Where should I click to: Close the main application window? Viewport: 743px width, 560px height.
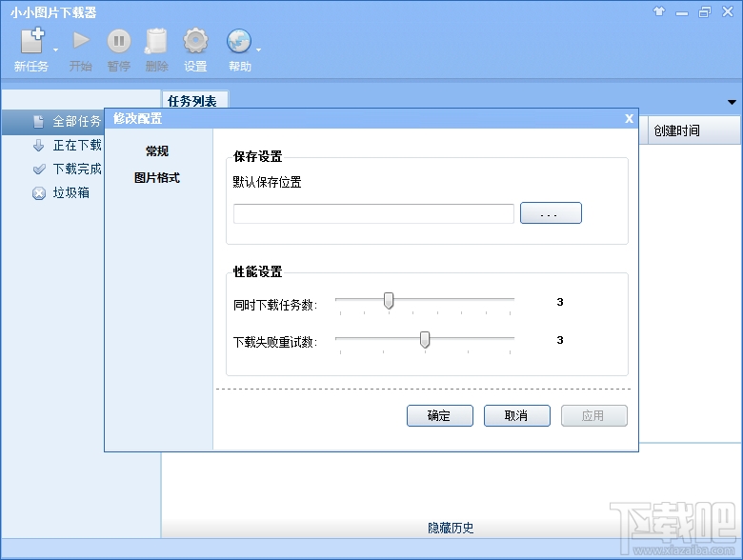728,11
